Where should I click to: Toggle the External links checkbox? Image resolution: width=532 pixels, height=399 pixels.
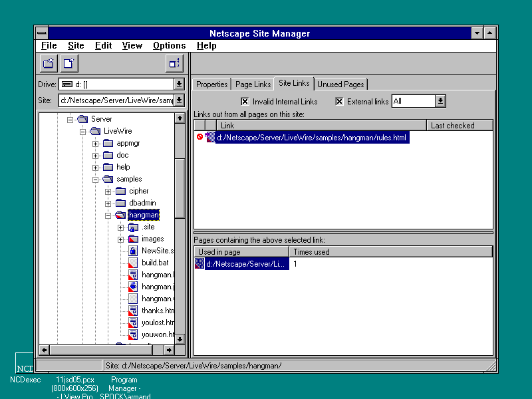click(339, 102)
